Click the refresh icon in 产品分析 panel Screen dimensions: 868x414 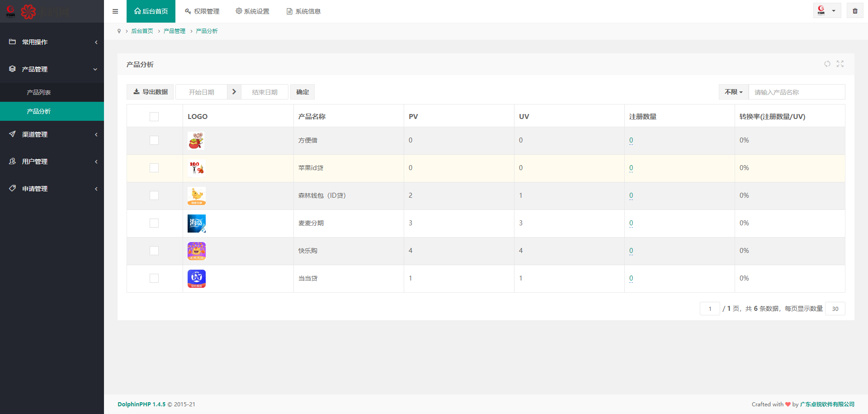pos(827,64)
